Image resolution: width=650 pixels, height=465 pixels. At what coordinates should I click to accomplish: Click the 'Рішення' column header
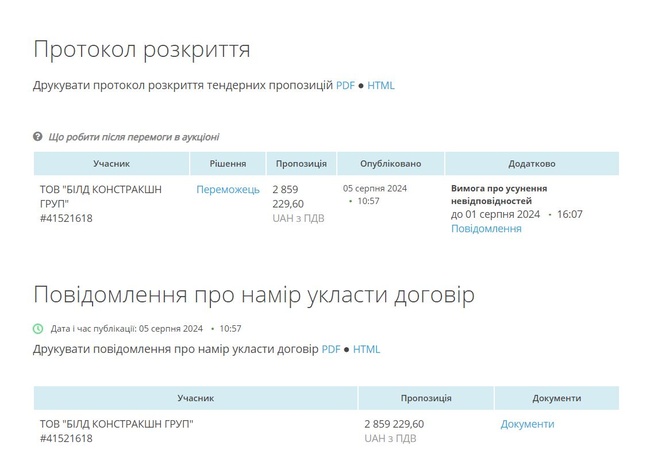(x=228, y=164)
